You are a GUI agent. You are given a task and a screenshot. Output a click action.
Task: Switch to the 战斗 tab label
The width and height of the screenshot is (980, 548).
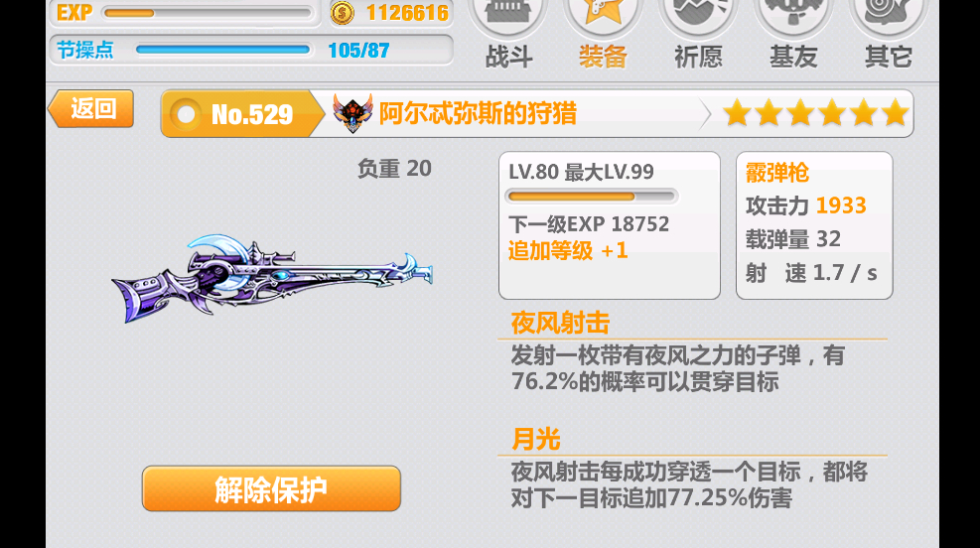(508, 57)
